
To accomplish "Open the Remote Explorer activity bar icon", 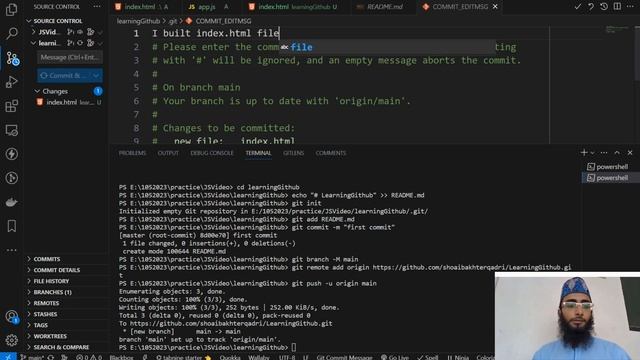I will [11, 130].
